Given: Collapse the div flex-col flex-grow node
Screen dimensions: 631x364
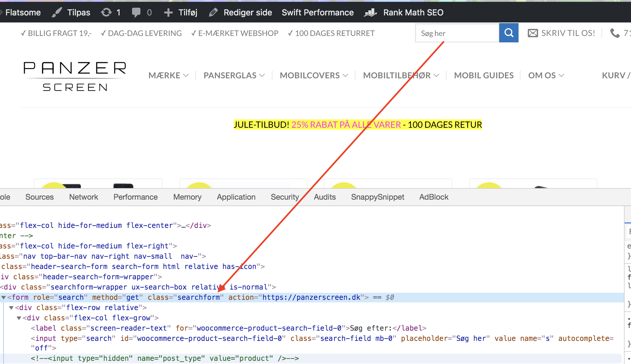Looking at the screenshot, I should 19,318.
